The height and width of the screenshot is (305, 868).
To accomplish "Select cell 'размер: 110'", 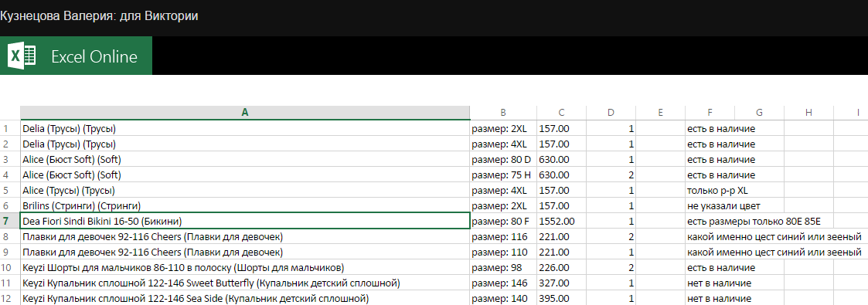I will click(503, 252).
